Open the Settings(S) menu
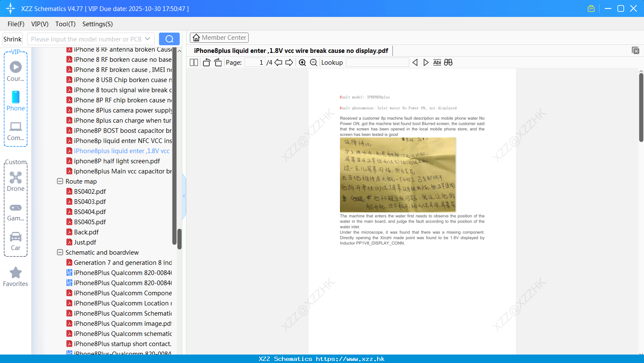Viewport: 644px width, 363px height. [98, 24]
